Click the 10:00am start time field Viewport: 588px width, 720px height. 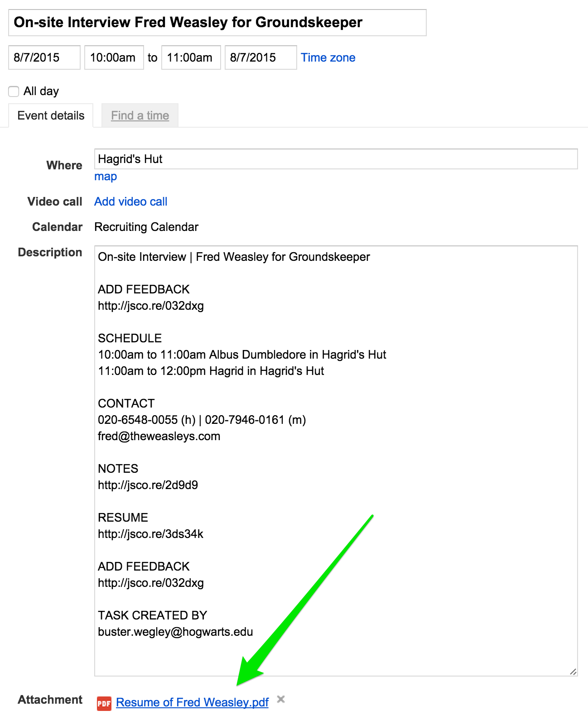(114, 58)
